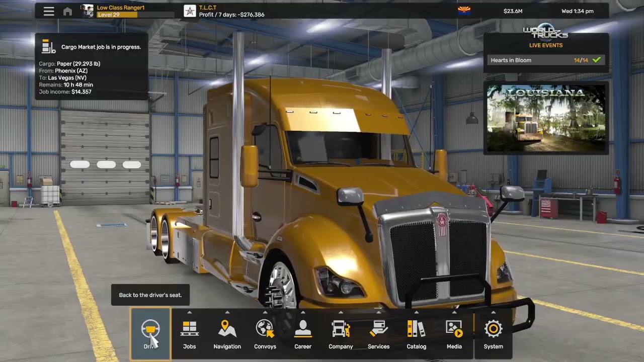Image resolution: width=644 pixels, height=362 pixels.
Task: Click the Cargo: Paper (29,293 lb) line
Action: point(69,64)
